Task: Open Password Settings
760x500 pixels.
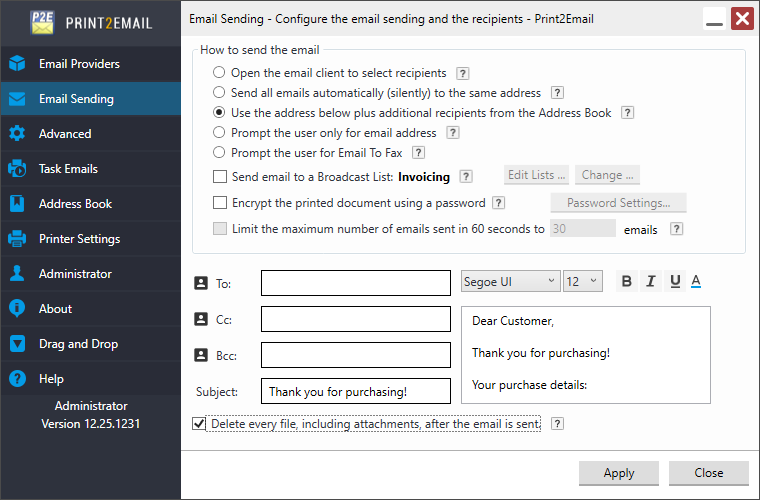Action: pos(618,203)
